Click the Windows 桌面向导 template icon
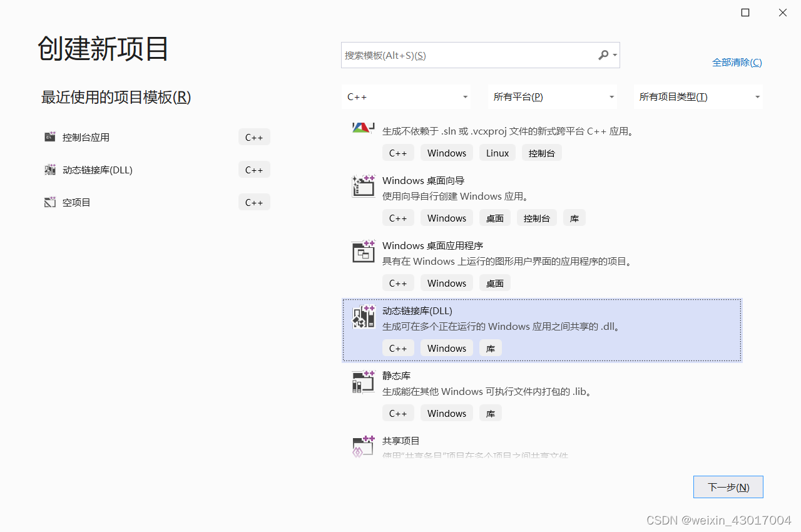 [x=364, y=187]
